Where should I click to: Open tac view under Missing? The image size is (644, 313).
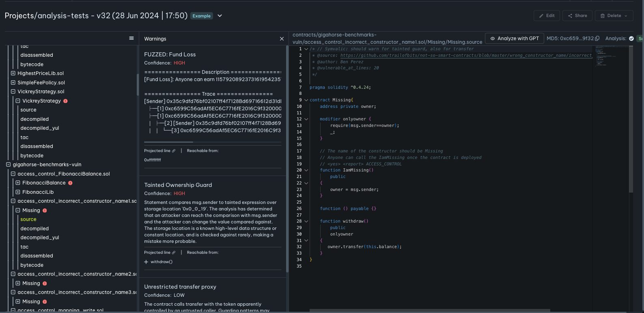tap(24, 247)
